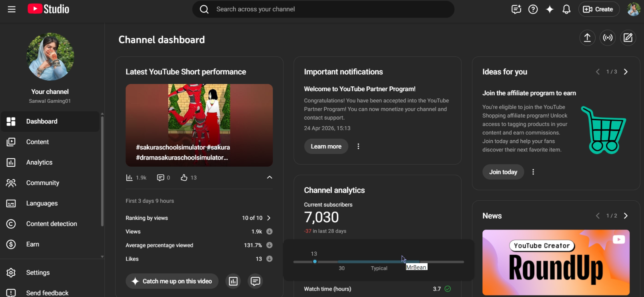Open the three-dot menu beside Learn more
Viewport: 644px width, 297px height.
click(358, 146)
